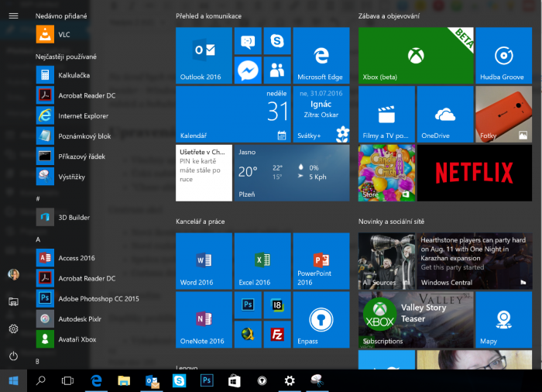Open the Fotky photo tile
This screenshot has width=542, height=392.
click(x=503, y=114)
